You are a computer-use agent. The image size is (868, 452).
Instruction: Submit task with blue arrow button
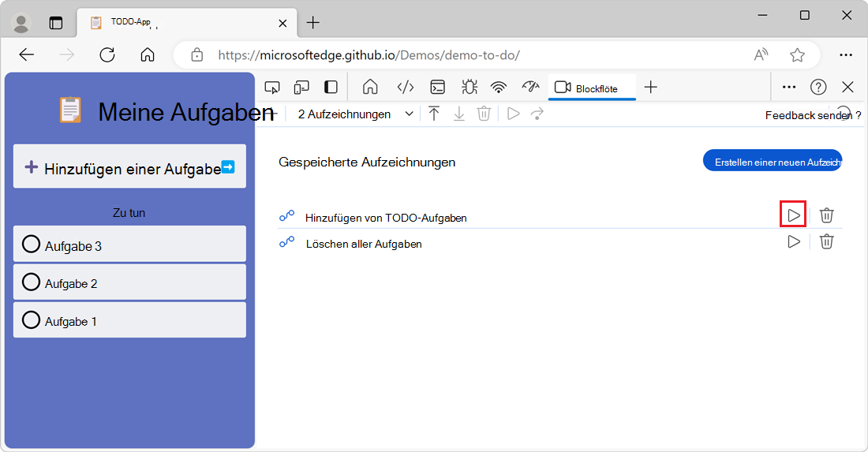(228, 166)
